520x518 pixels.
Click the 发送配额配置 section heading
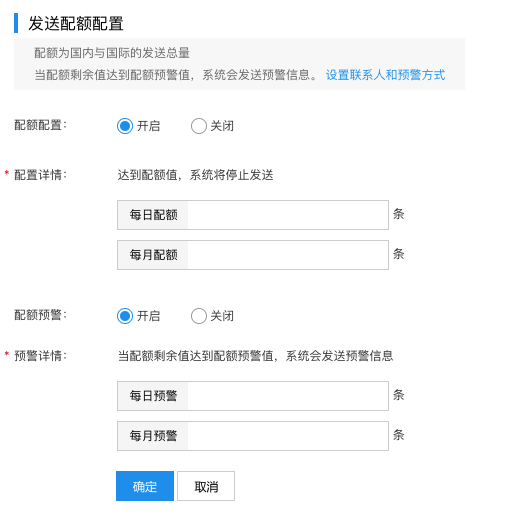(76, 23)
